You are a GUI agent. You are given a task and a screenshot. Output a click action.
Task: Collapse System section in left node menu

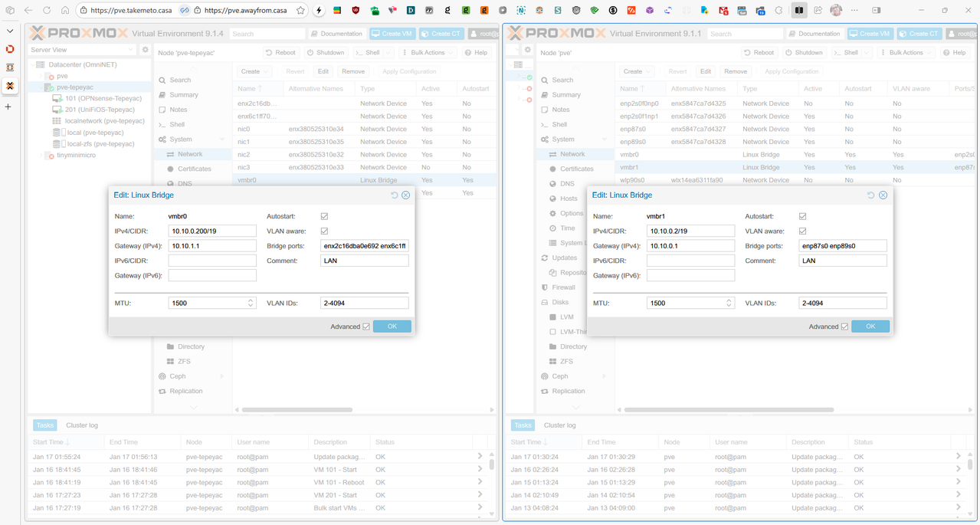click(222, 139)
